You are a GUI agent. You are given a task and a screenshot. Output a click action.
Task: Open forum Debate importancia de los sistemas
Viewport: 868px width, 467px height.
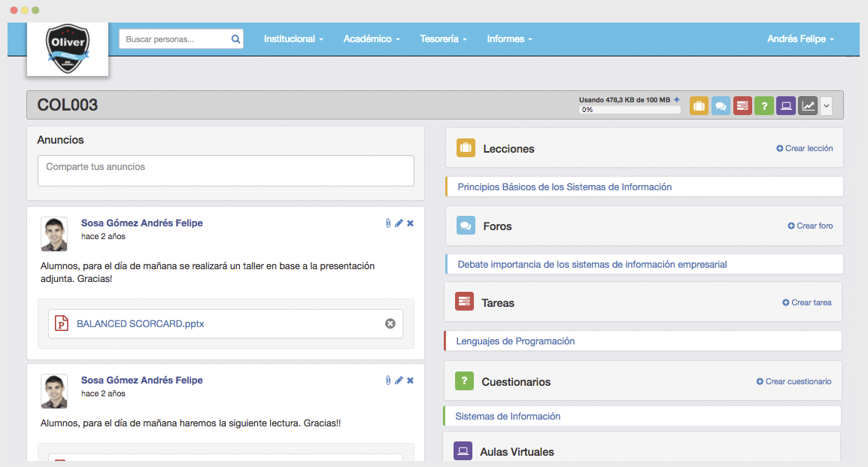pos(592,265)
